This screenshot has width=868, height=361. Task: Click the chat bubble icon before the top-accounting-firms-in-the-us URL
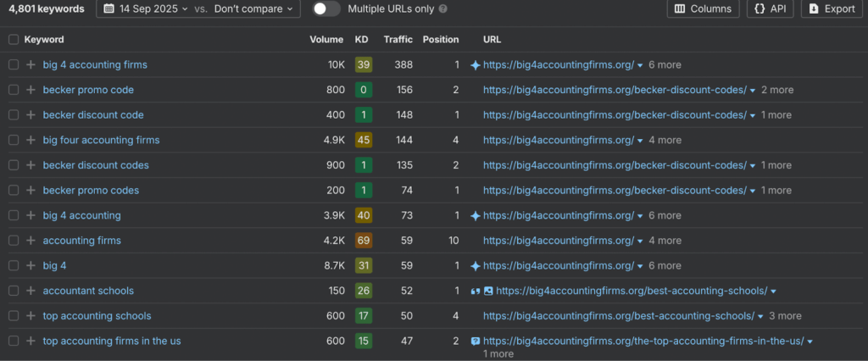[x=476, y=342]
